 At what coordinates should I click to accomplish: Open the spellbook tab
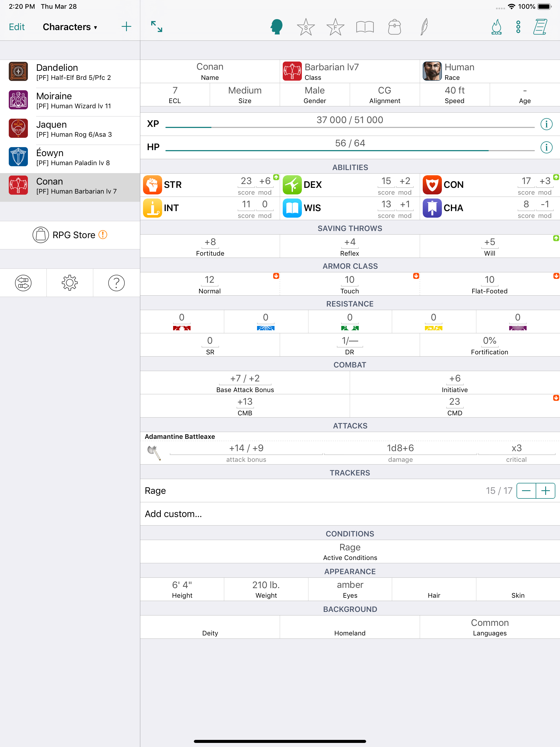click(x=365, y=27)
